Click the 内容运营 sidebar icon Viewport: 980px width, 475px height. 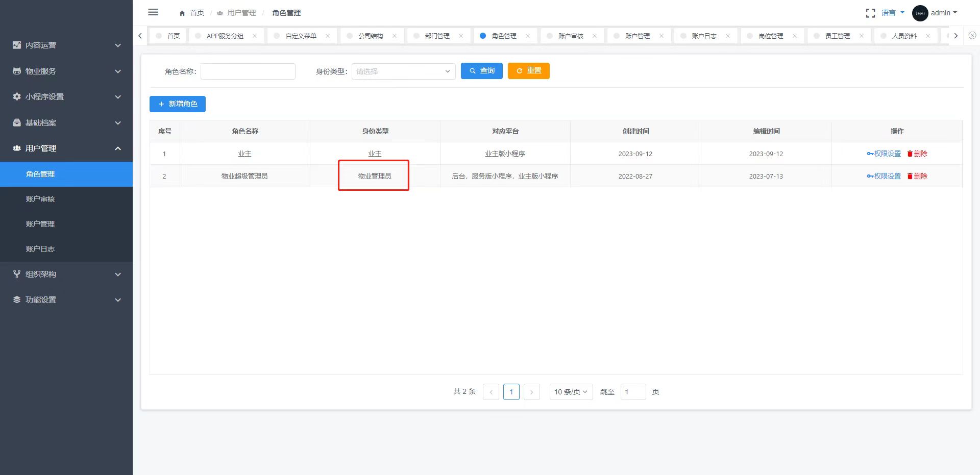tap(17, 45)
